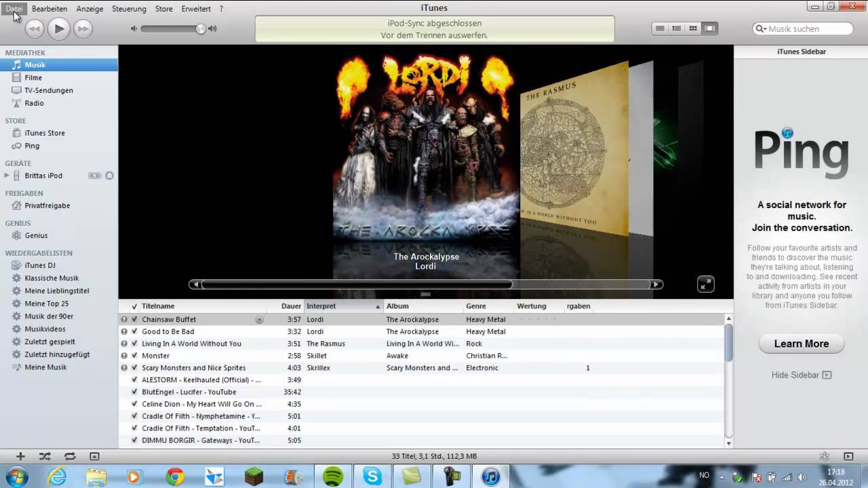Uncheck Scary Monsters and Nice Sprites

pos(134,368)
